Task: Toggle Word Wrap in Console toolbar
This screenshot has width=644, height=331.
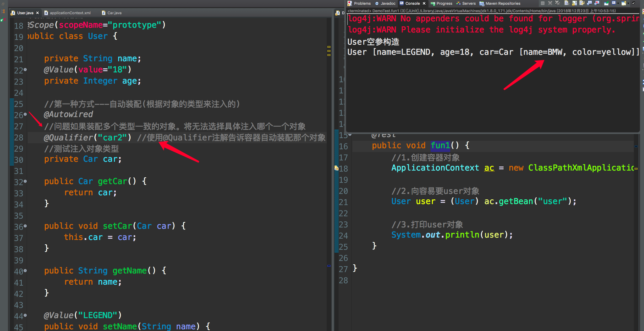Action: (582, 3)
